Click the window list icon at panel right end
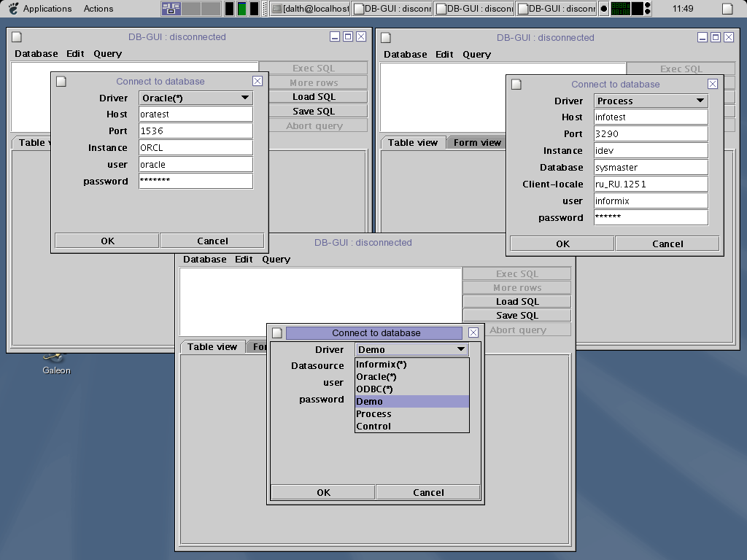Image resolution: width=747 pixels, height=560 pixels. point(728,9)
